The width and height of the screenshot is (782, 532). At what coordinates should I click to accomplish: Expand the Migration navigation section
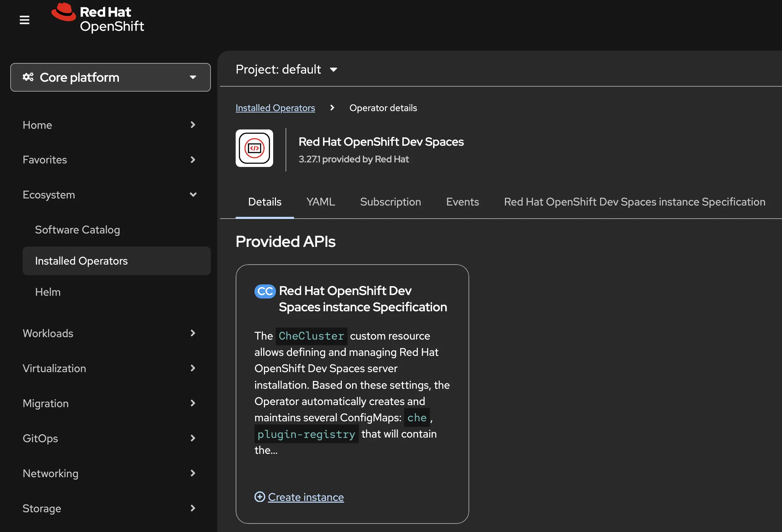pos(110,404)
